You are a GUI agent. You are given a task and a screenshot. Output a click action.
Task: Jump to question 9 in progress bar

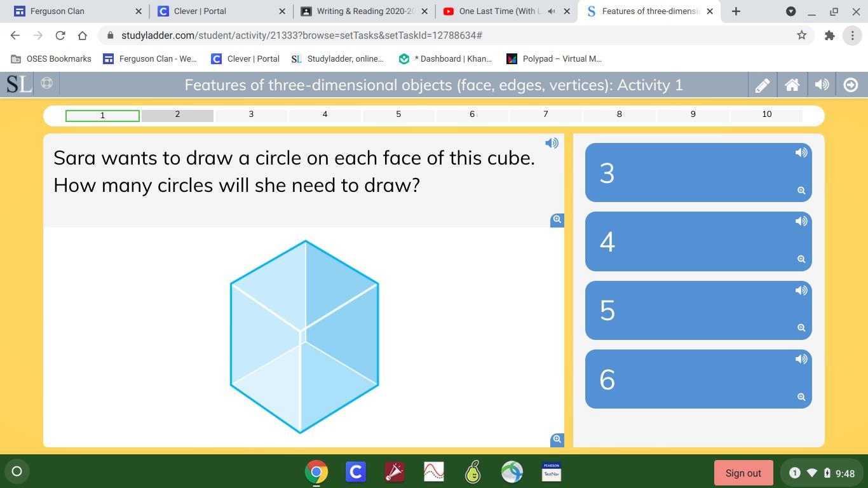click(693, 115)
